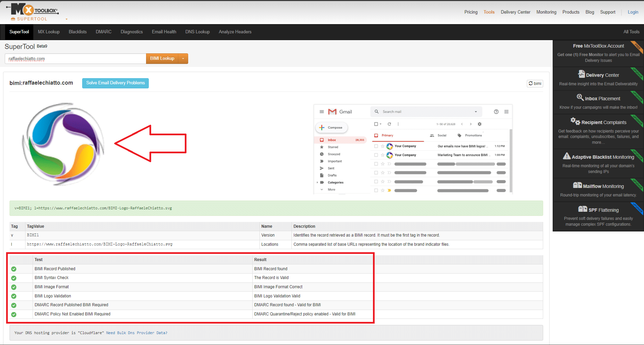
Task: Click the Recipient Complaints gears icon
Action: coord(575,121)
